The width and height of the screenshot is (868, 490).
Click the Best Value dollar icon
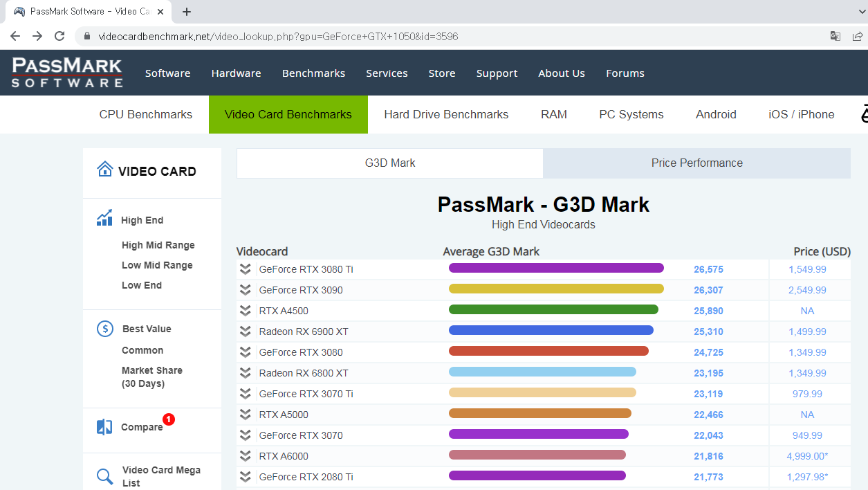pyautogui.click(x=105, y=329)
